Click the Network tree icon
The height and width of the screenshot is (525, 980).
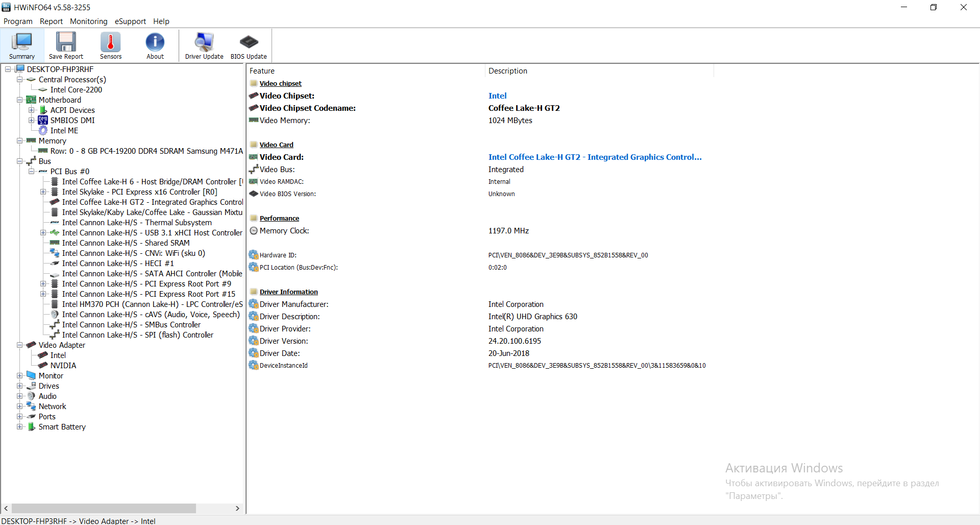click(x=31, y=406)
